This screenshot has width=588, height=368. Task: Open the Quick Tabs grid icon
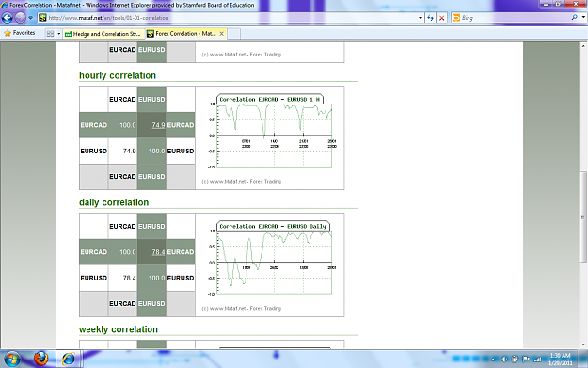click(x=50, y=34)
